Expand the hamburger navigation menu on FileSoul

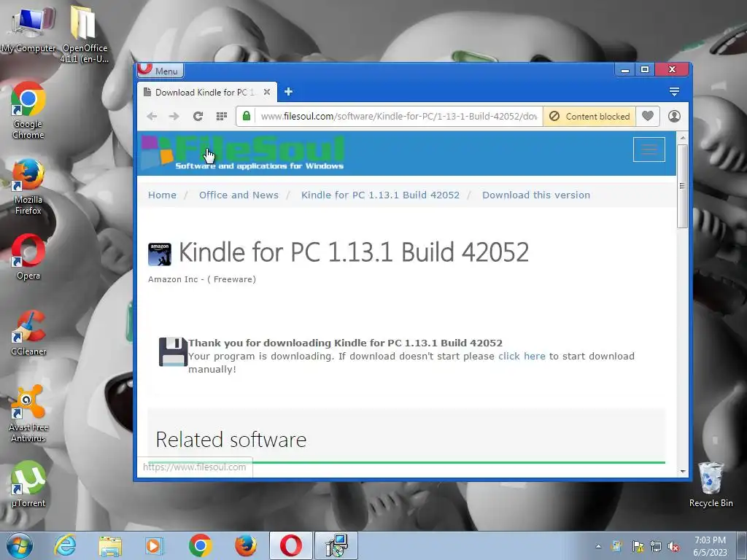(x=649, y=149)
